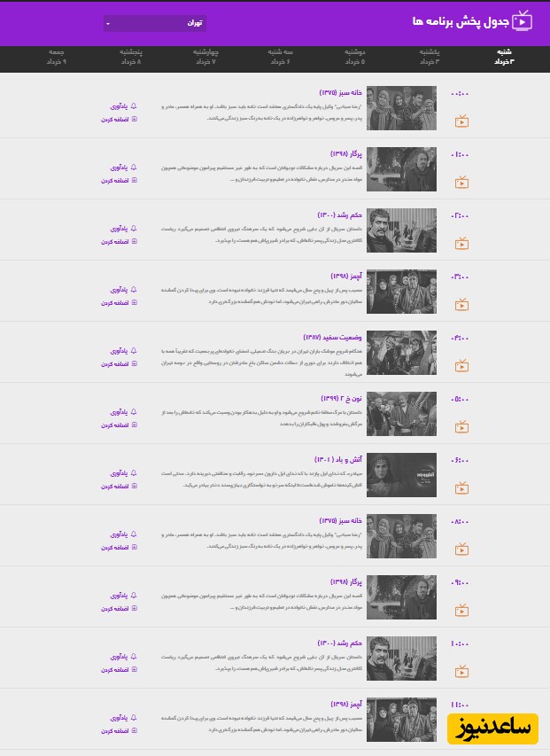Click the TV play icon for the 10:00 program
The image size is (550, 756).
[x=461, y=671]
